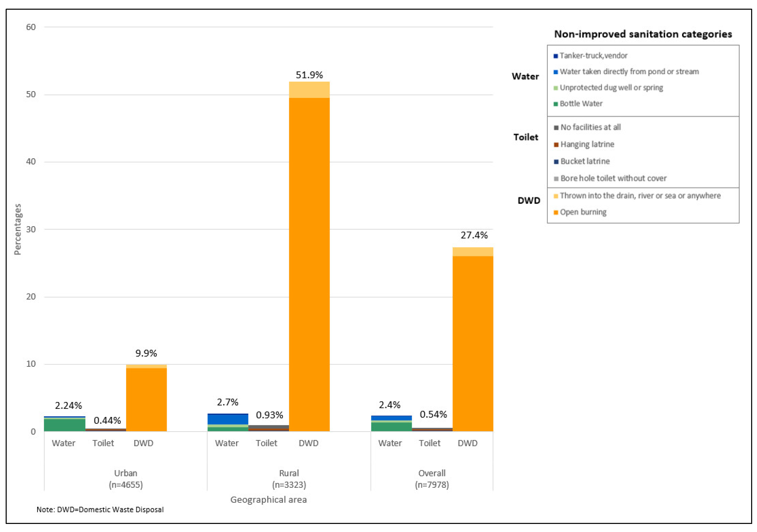Click the Bottle Water legend swatch
Image resolution: width=757 pixels, height=532 pixels.
556,104
